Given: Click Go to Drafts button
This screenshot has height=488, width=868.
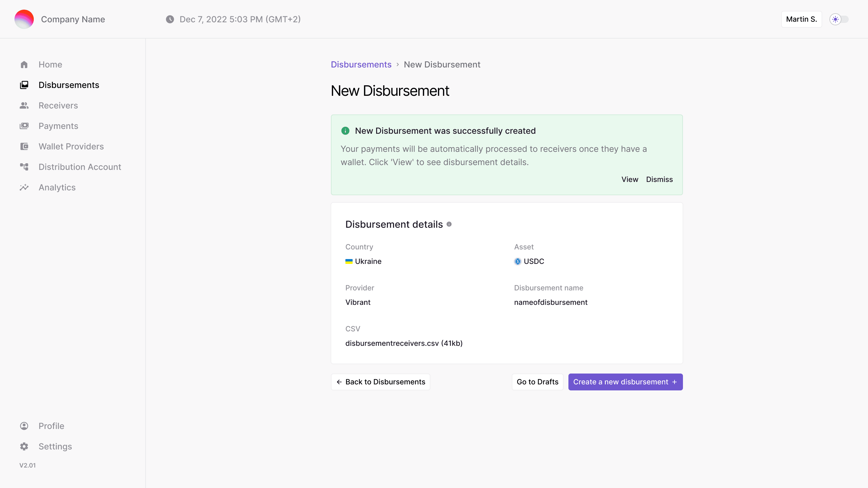Looking at the screenshot, I should pos(537,382).
